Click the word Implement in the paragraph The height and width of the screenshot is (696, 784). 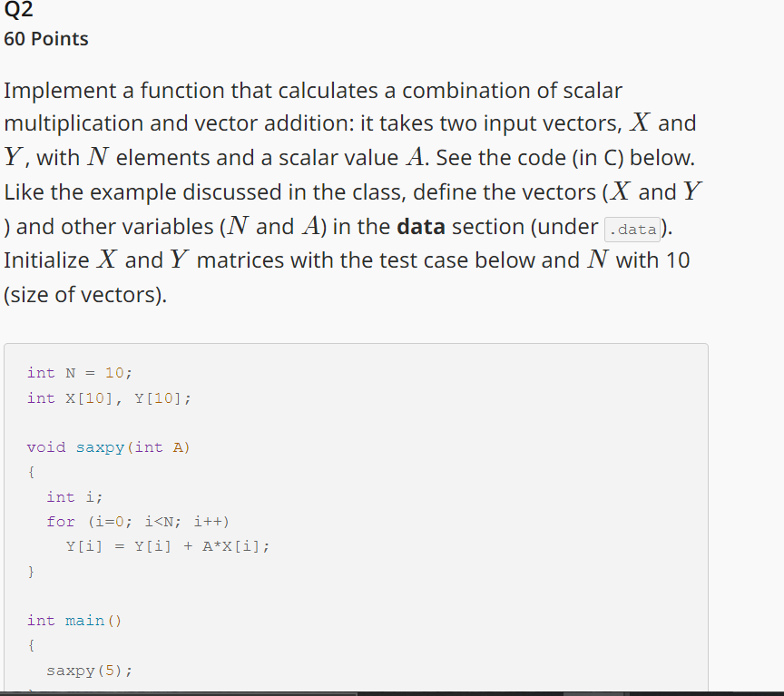(x=60, y=91)
